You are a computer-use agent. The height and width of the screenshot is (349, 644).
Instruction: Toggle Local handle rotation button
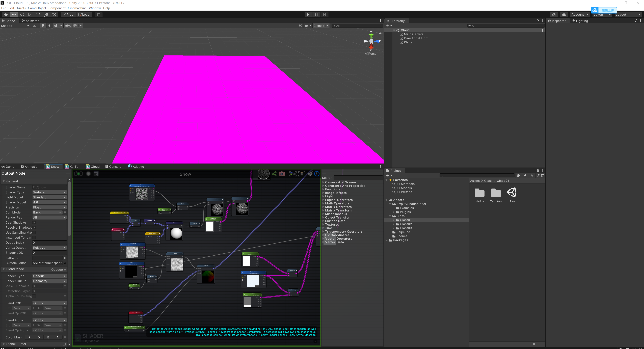(x=84, y=14)
